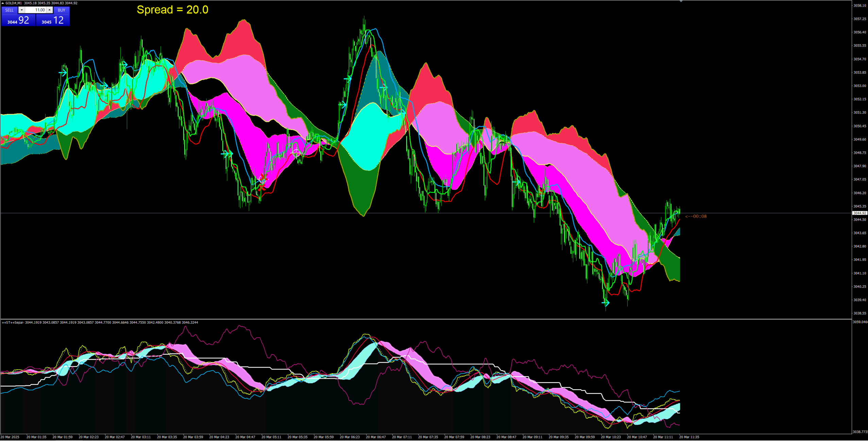Click the 11.00 volume input field
The width and height of the screenshot is (868, 441).
(36, 10)
